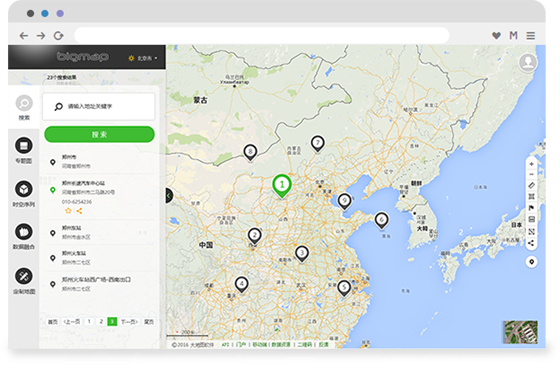The height and width of the screenshot is (365, 560).
Task: Click the M icon in browser toolbar
Action: [514, 35]
